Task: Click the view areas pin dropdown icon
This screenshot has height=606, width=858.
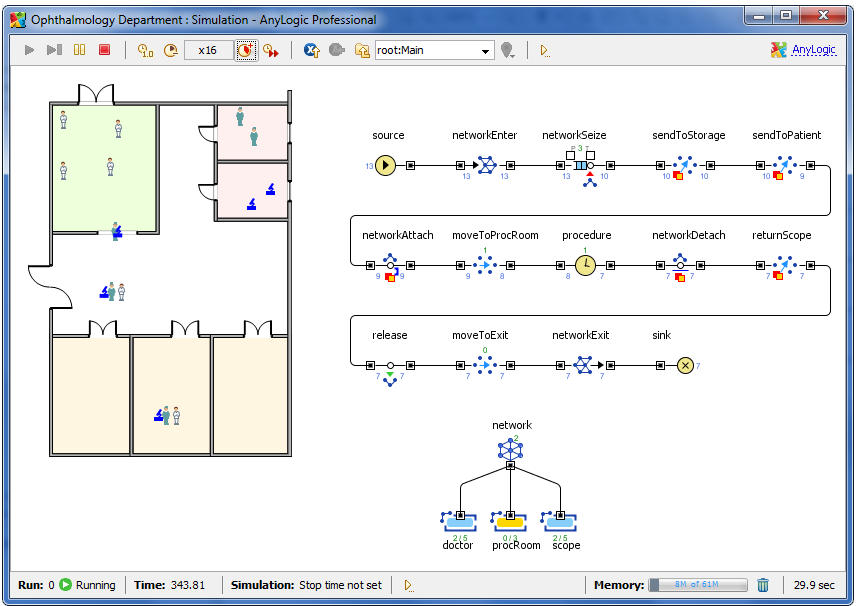Action: (508, 50)
